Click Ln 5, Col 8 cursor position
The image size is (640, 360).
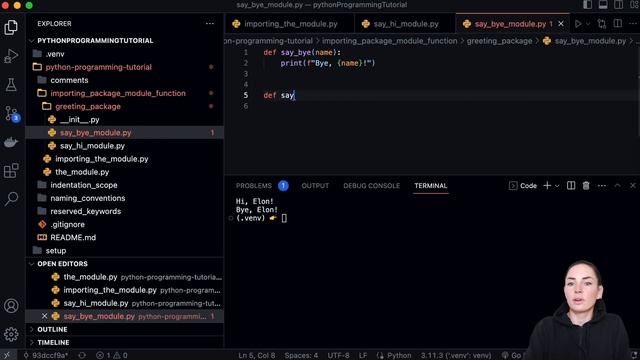point(257,355)
